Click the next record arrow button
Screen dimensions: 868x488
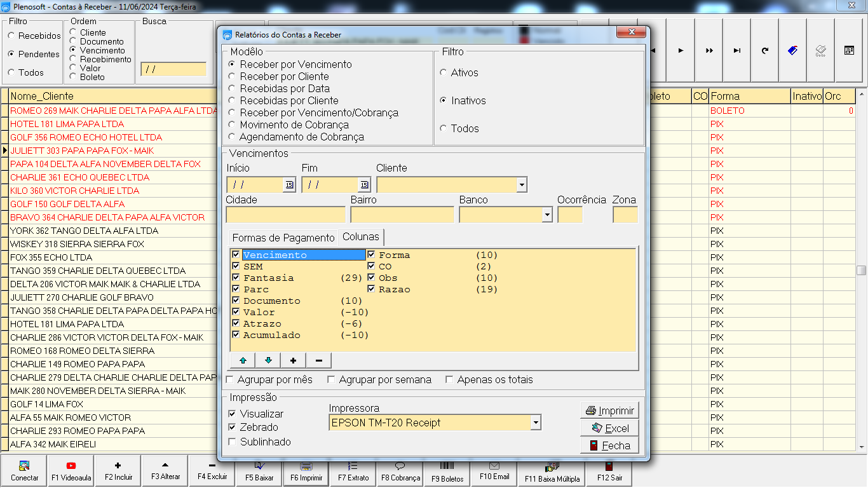(681, 51)
